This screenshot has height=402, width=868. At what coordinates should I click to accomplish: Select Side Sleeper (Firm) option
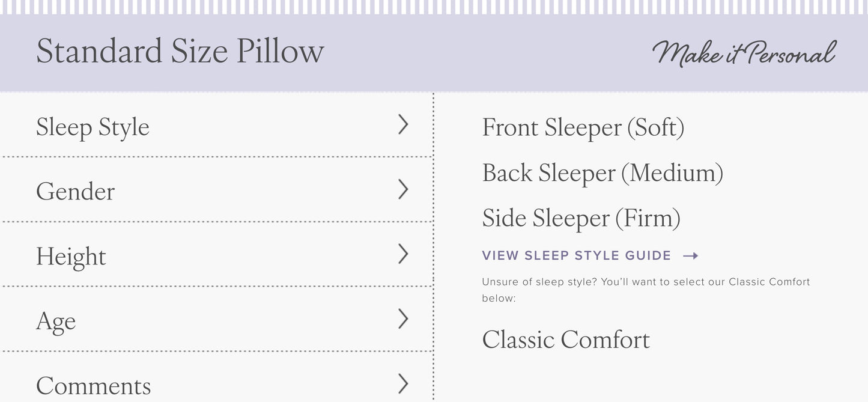580,218
